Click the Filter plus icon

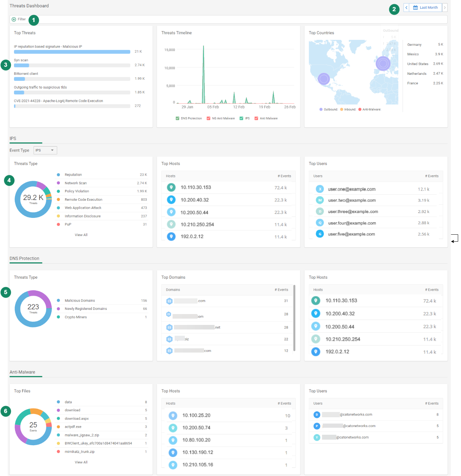point(14,20)
